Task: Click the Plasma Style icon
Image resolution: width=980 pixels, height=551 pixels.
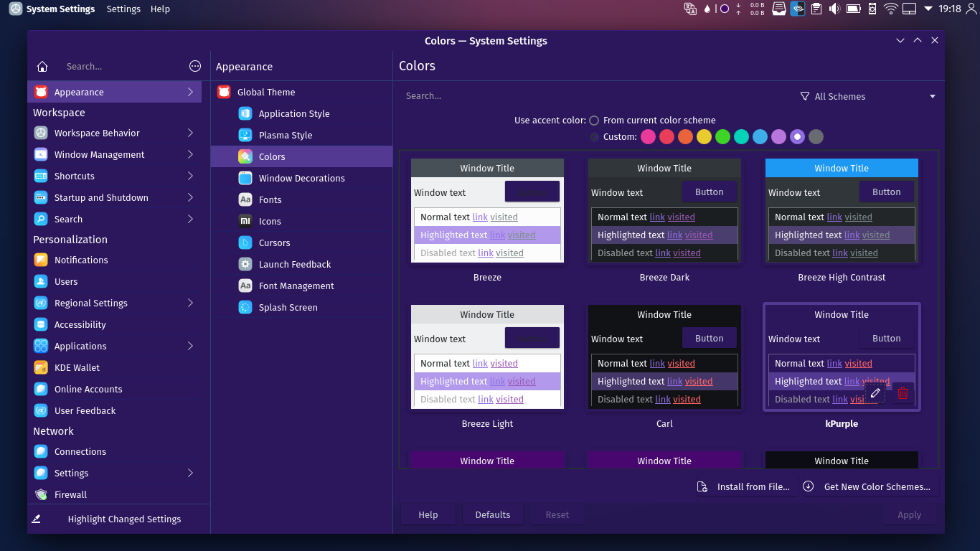Action: [x=245, y=135]
